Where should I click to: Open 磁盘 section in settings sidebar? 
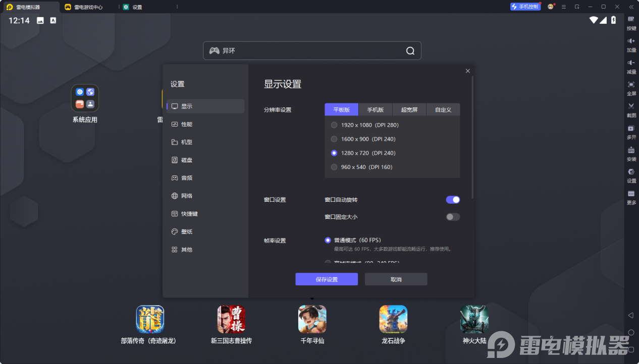point(205,160)
